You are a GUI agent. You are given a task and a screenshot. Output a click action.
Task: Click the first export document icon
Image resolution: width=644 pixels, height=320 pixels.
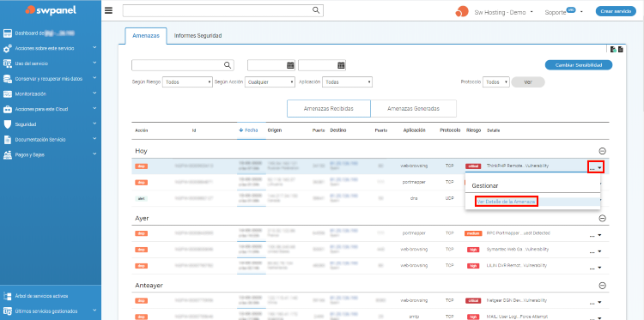coord(613,49)
